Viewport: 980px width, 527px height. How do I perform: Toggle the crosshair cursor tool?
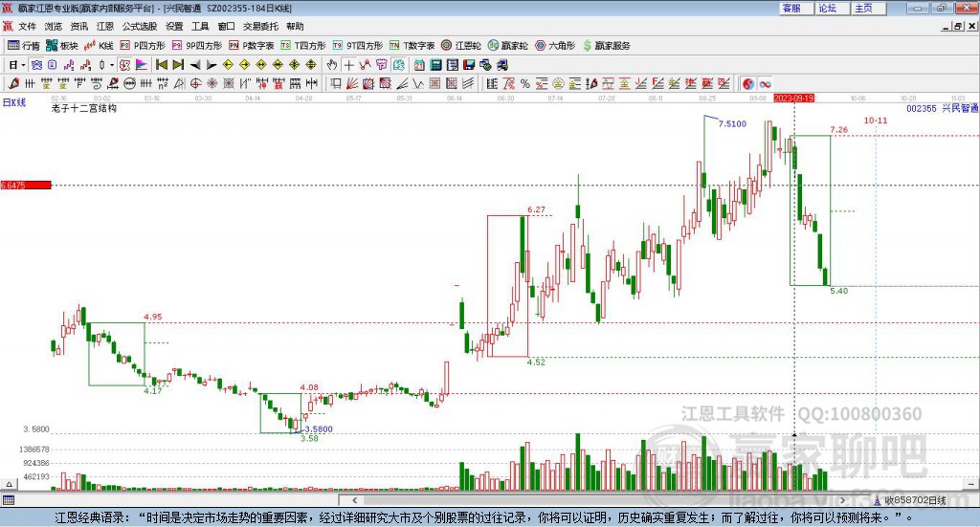tap(348, 65)
